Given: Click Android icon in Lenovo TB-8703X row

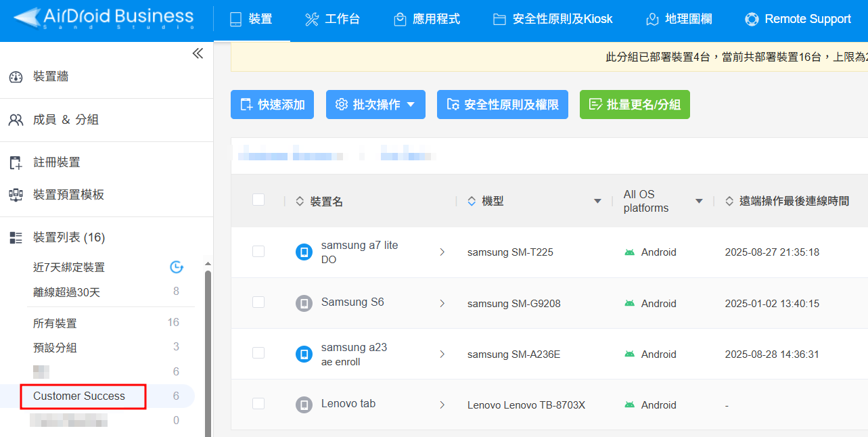Looking at the screenshot, I should click(x=630, y=405).
